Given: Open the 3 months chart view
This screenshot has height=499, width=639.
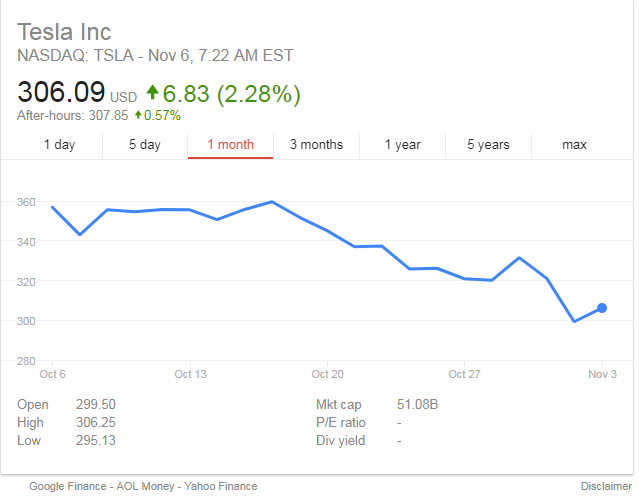Looking at the screenshot, I should [x=316, y=145].
